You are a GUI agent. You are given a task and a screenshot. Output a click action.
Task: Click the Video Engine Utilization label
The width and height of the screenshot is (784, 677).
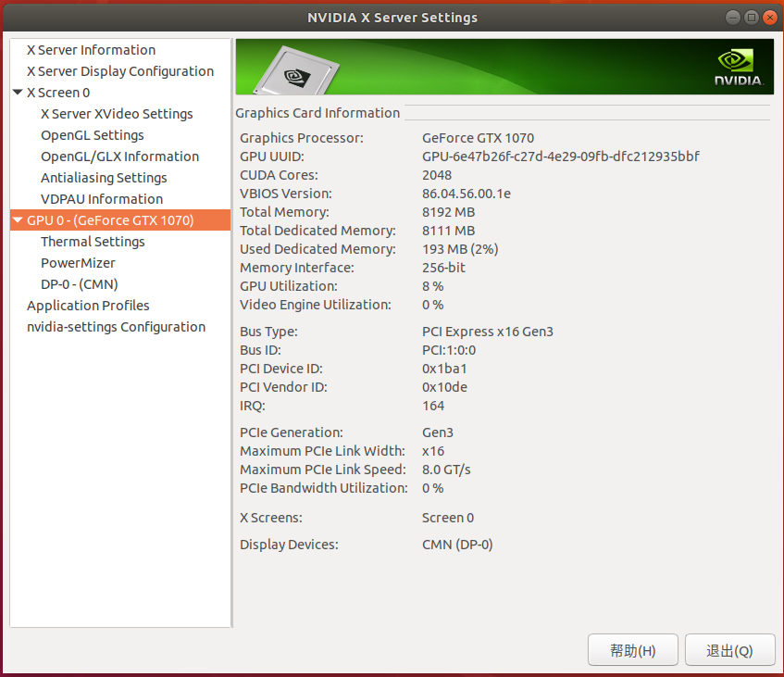[x=315, y=305]
